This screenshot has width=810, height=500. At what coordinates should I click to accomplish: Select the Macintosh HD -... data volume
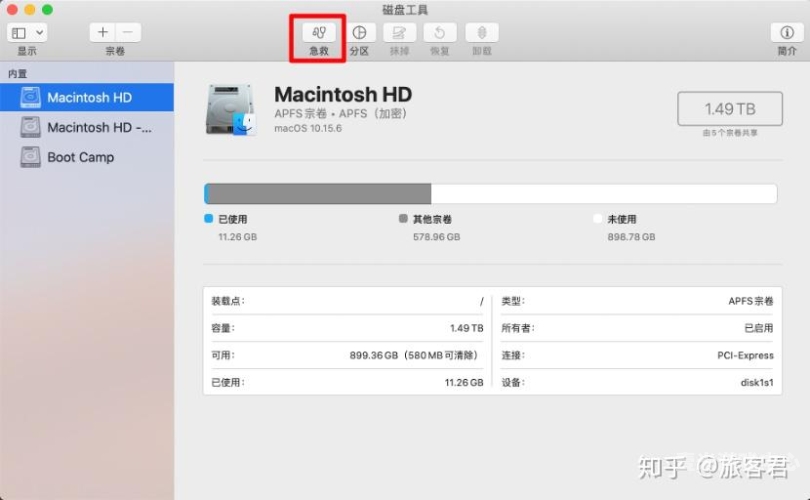(87, 127)
